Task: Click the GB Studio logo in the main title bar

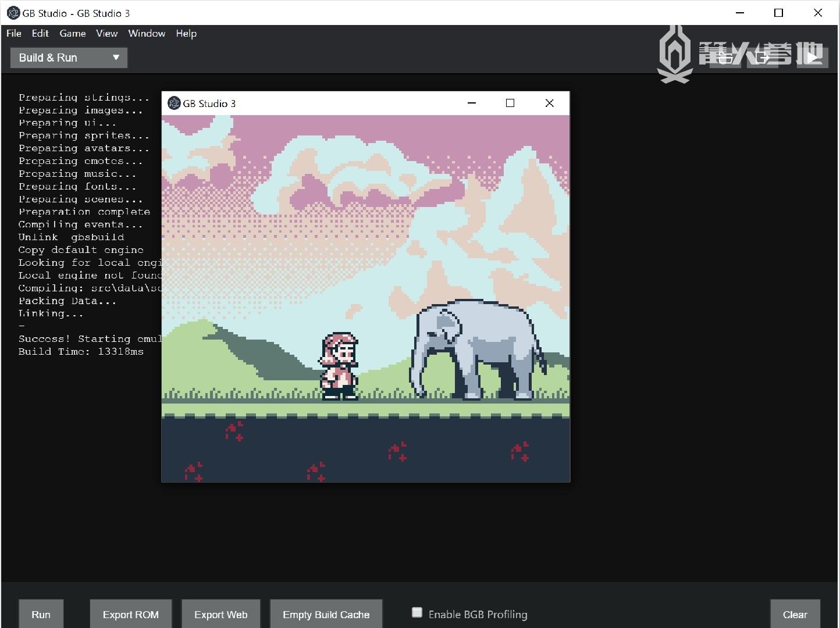Action: point(13,13)
